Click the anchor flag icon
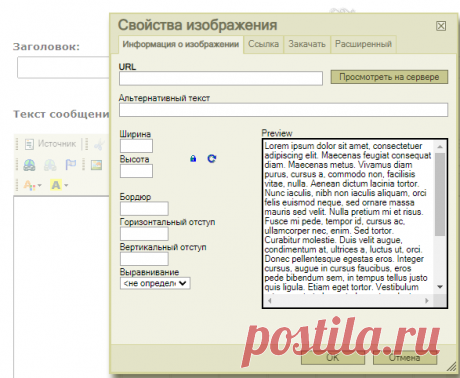This screenshot has height=378, width=460. click(x=70, y=165)
